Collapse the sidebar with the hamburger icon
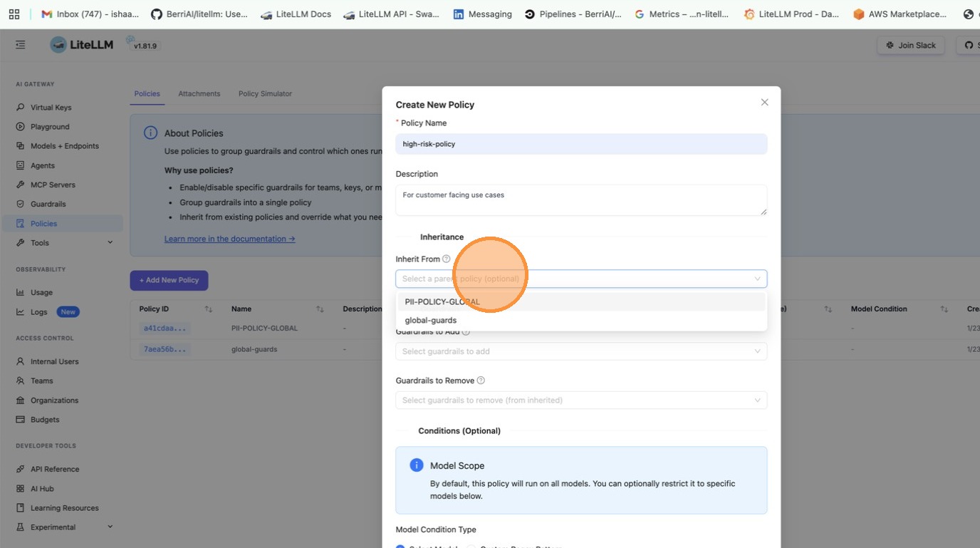The image size is (980, 548). tap(21, 45)
